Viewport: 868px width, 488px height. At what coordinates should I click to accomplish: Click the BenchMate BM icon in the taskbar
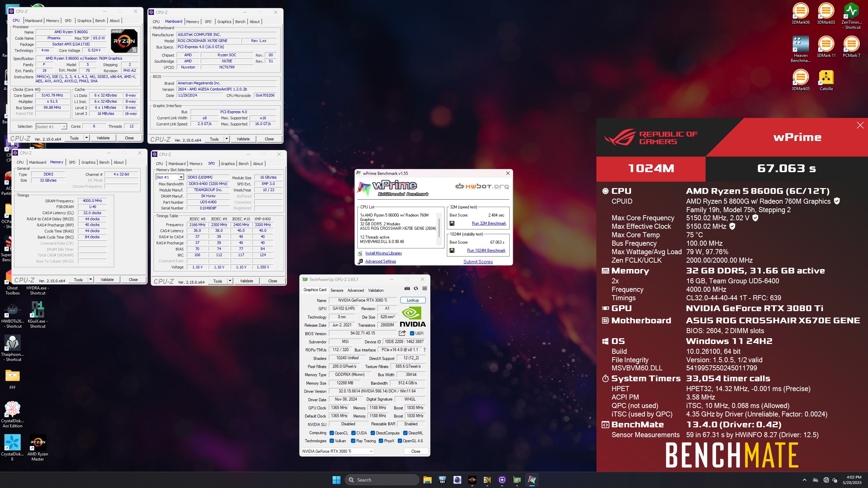[487, 480]
